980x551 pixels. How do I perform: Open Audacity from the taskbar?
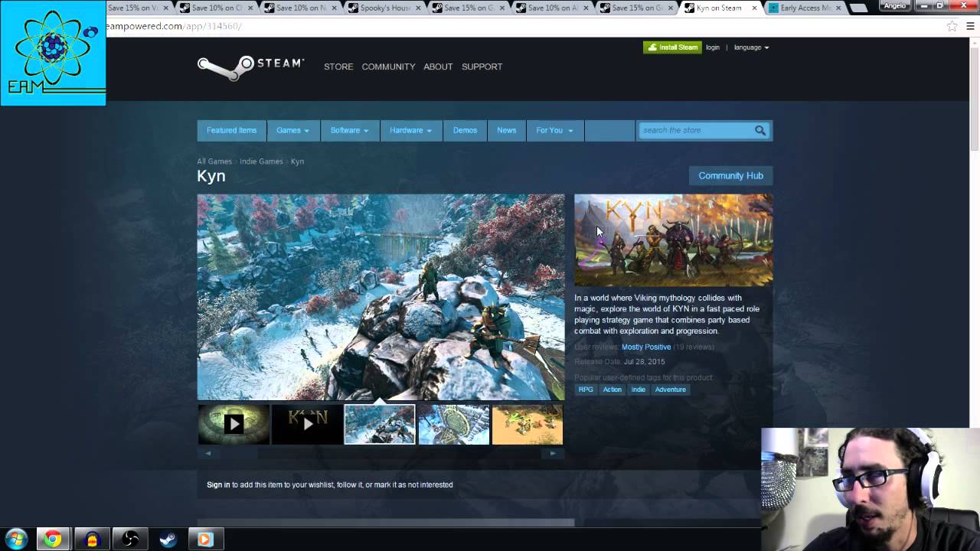coord(92,540)
